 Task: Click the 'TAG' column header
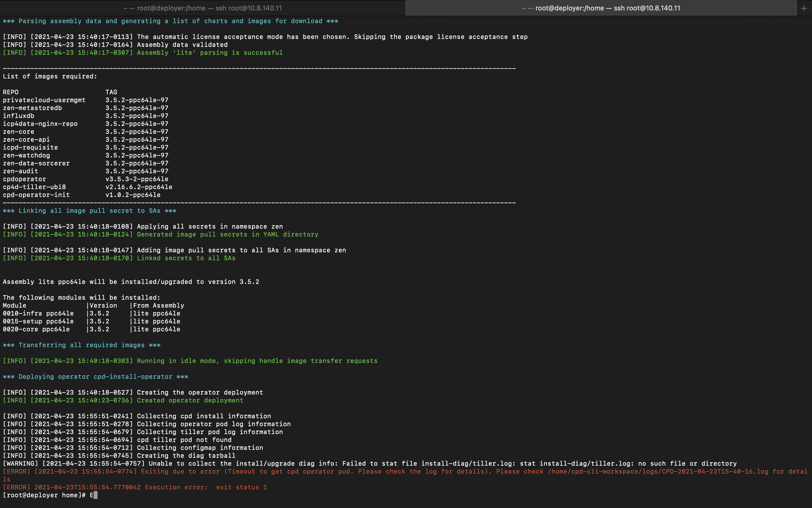[111, 92]
